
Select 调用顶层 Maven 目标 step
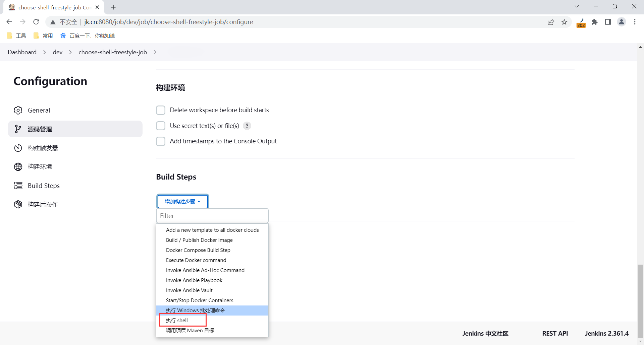point(212,331)
